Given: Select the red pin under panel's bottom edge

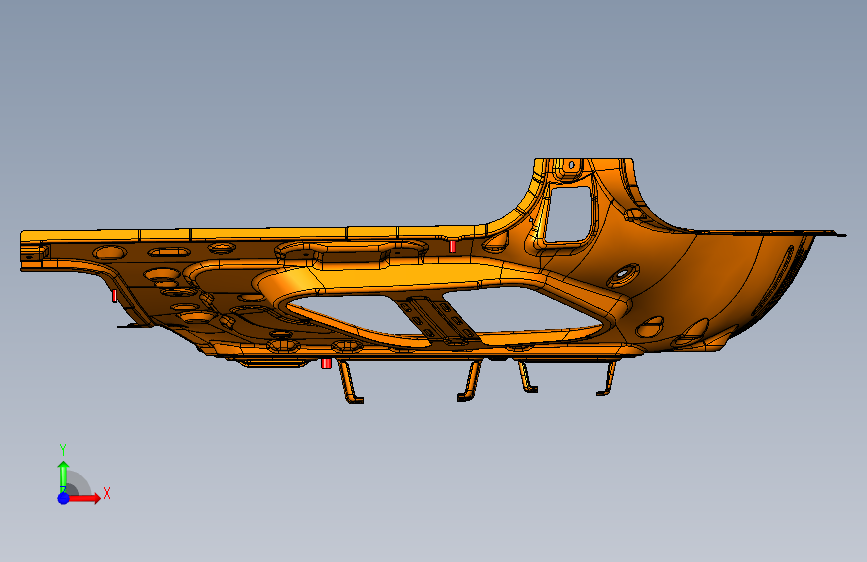Looking at the screenshot, I should pyautogui.click(x=326, y=363).
